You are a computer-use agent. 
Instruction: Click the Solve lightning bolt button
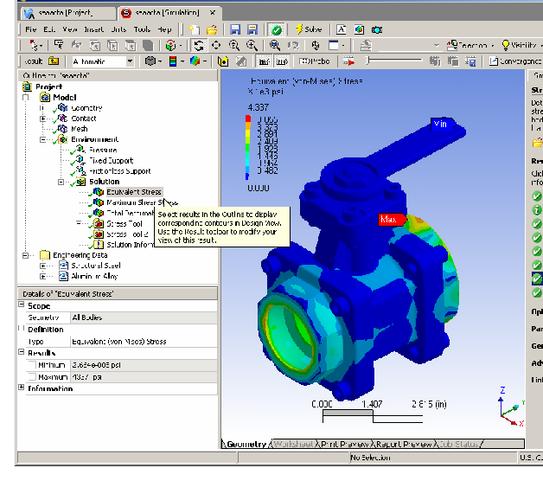[x=309, y=30]
